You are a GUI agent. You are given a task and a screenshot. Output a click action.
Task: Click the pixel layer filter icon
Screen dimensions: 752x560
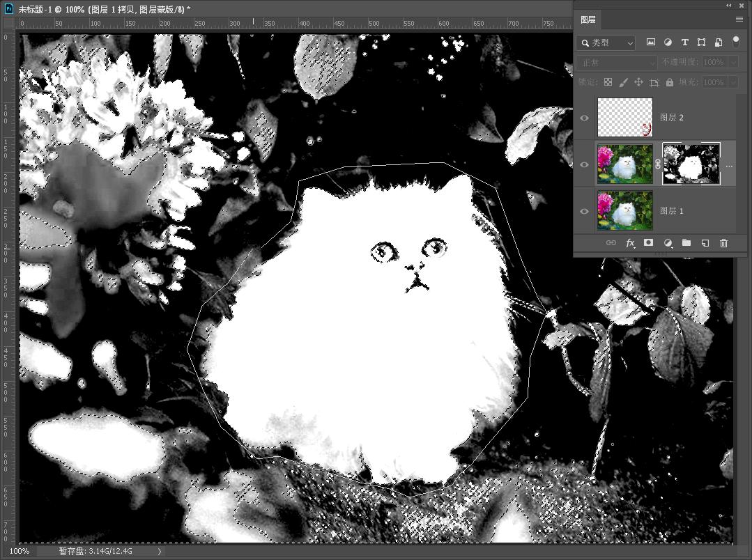click(651, 42)
